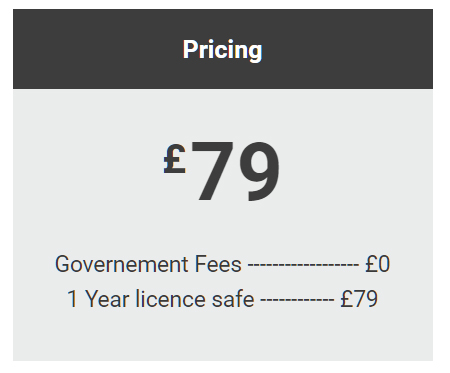
Task: Select the word Governement
Action: click(122, 264)
